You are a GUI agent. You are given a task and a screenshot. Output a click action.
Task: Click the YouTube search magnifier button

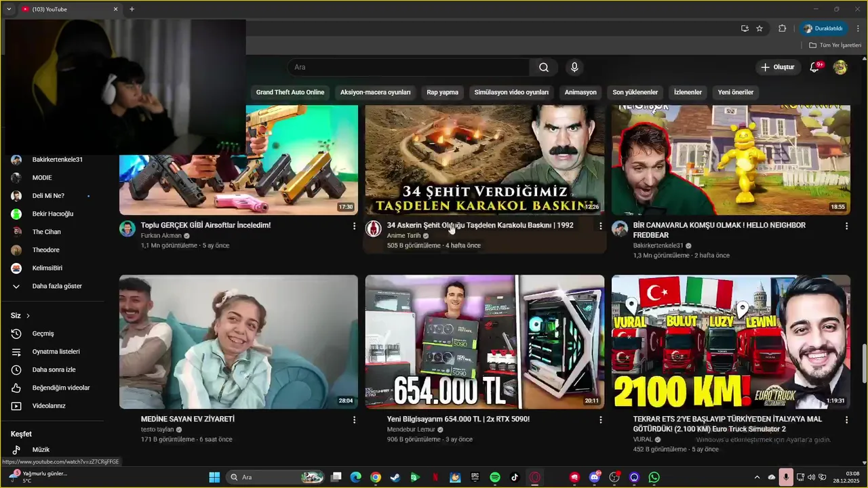544,67
